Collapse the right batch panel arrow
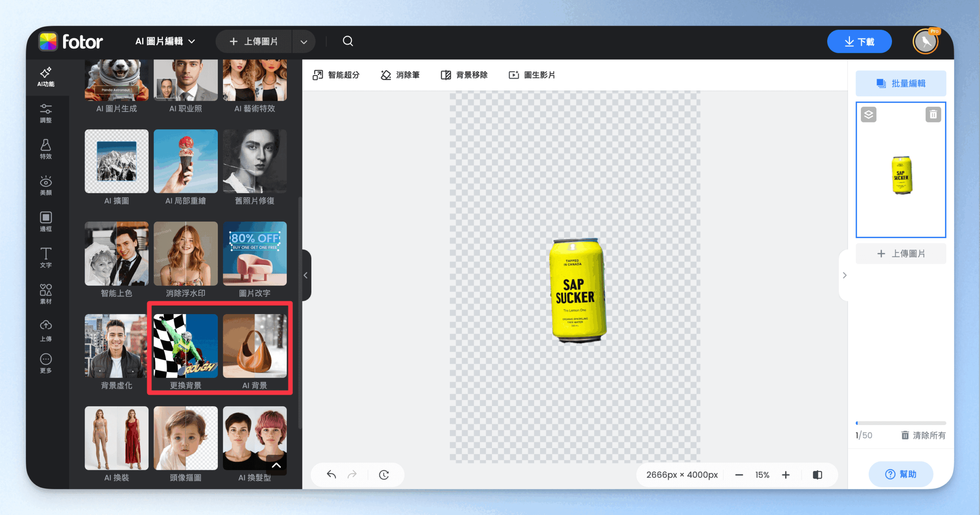This screenshot has width=980, height=515. pyautogui.click(x=844, y=275)
